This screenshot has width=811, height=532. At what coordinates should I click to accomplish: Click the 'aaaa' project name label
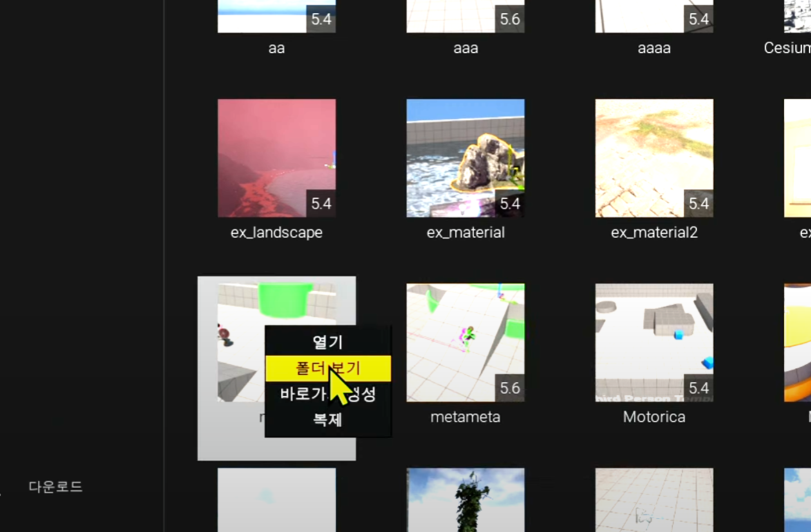coord(654,48)
